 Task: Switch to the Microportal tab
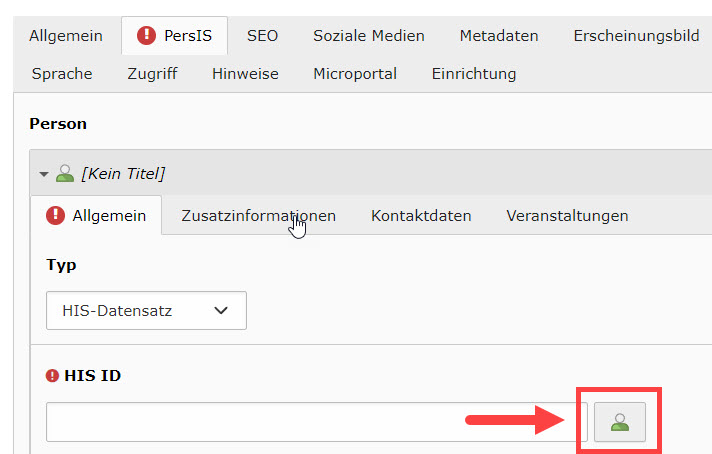(x=355, y=74)
